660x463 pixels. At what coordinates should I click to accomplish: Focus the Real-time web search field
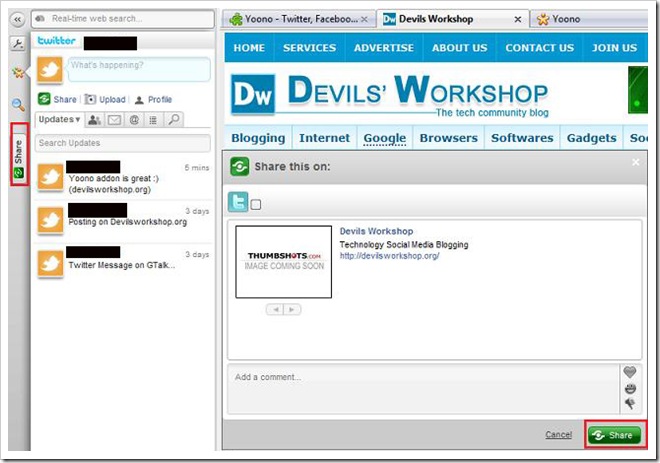tap(123, 19)
